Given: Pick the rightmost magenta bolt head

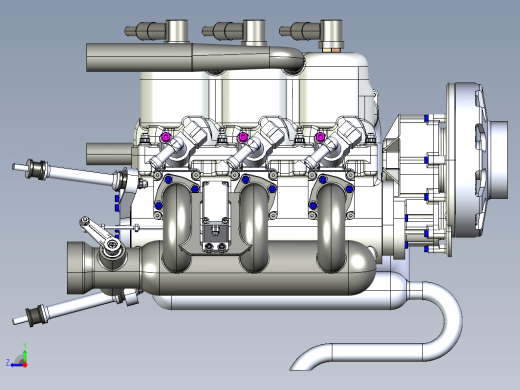Looking at the screenshot, I should pyautogui.click(x=320, y=137).
